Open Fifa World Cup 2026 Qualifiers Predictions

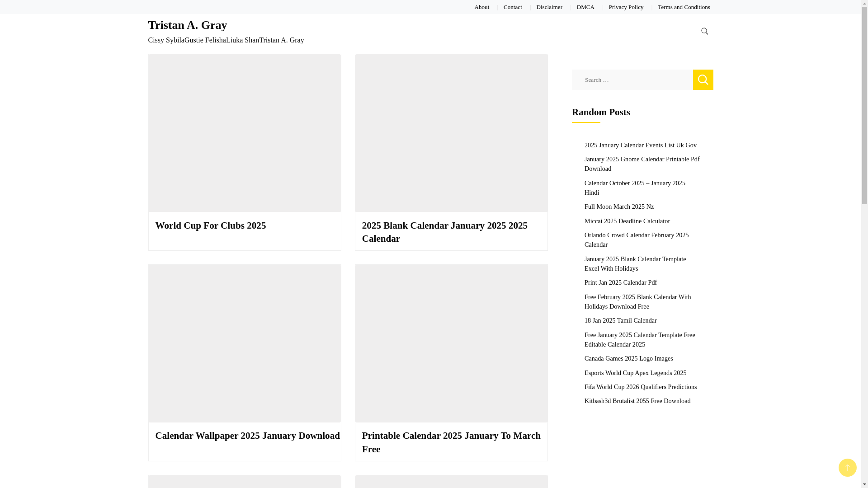641,387
